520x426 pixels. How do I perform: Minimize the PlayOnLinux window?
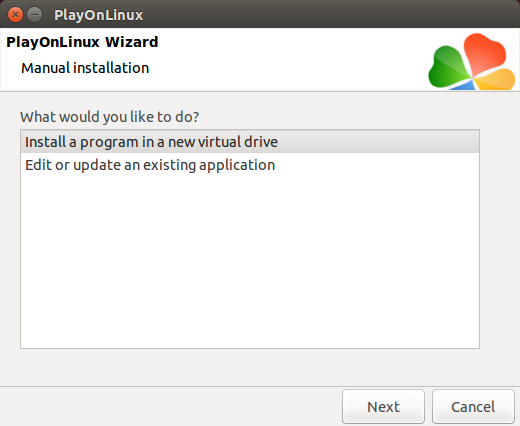pyautogui.click(x=34, y=15)
